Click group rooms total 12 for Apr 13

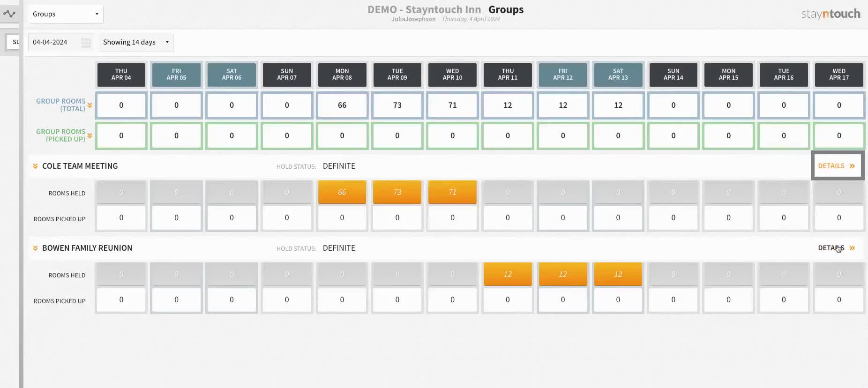coord(618,105)
